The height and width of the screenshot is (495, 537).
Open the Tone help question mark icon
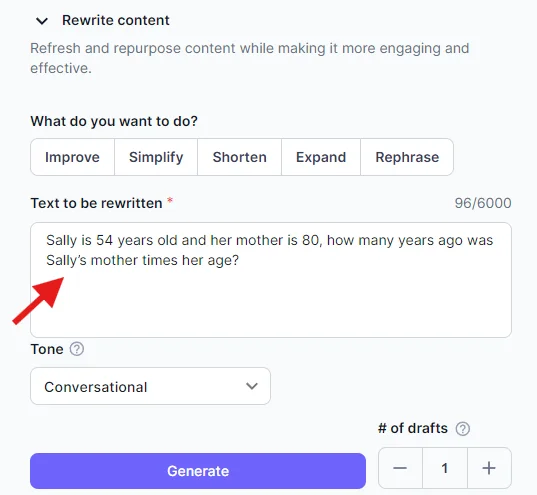[77, 349]
